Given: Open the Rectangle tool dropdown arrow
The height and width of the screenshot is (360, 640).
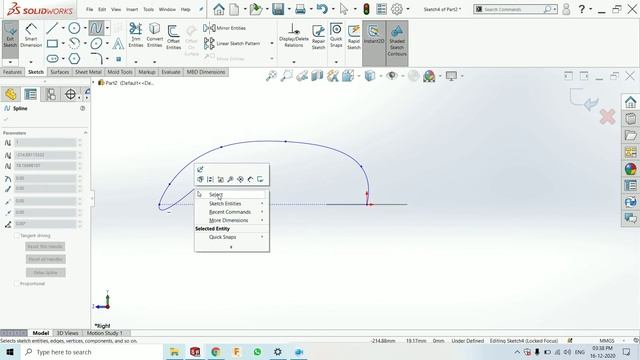Looking at the screenshot, I should pos(63,43).
